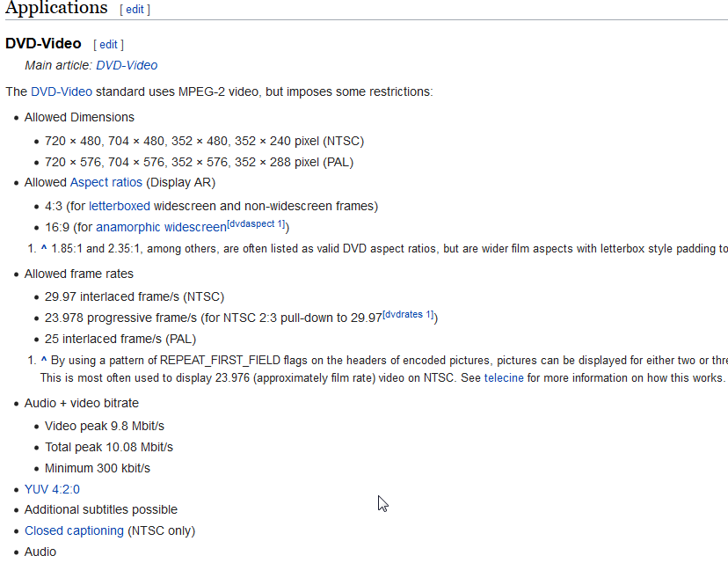Click 'Total peak 10.08 Mbit/s' text
The width and height of the screenshot is (728, 563).
109,447
